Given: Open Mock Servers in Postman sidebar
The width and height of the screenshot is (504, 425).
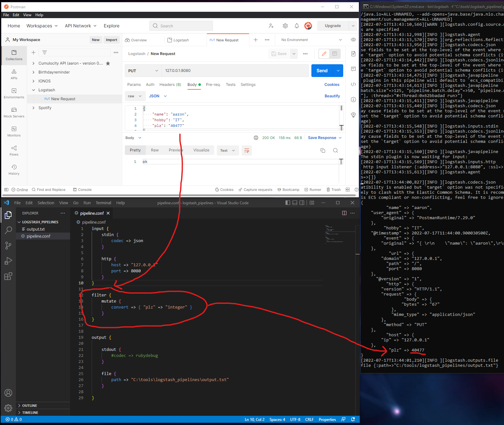Looking at the screenshot, I should (14, 112).
